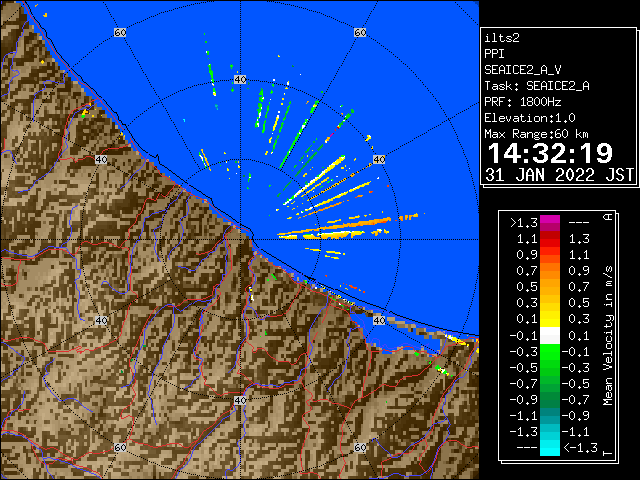Click the southwest '60' range ring label
The image size is (640, 480).
click(x=120, y=448)
